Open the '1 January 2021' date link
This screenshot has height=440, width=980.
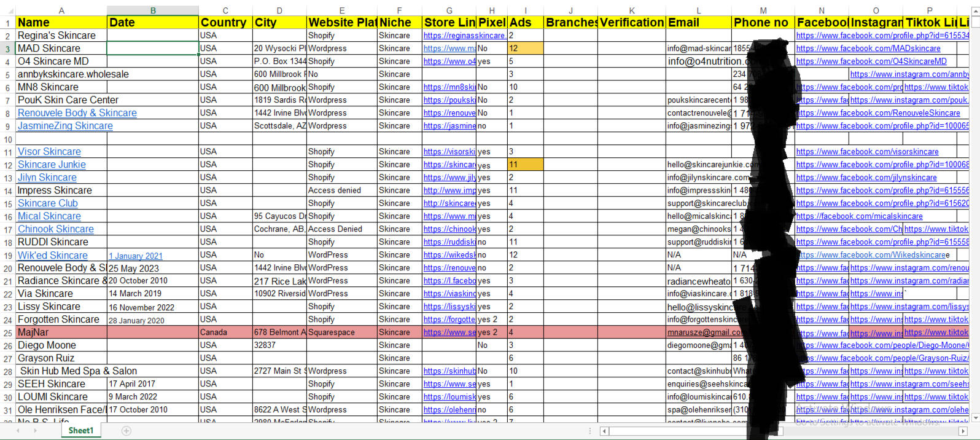coord(136,256)
